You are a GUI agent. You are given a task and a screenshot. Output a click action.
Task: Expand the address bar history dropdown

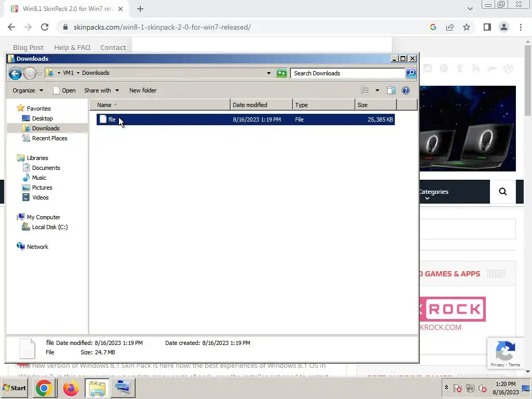tap(269, 73)
